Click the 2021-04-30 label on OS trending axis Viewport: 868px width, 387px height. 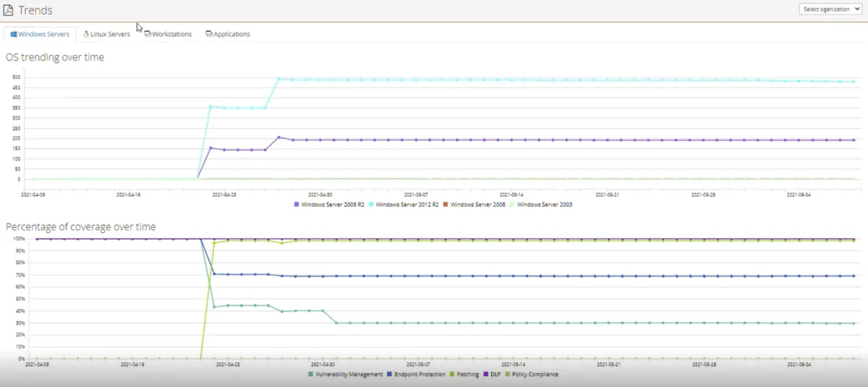[320, 194]
